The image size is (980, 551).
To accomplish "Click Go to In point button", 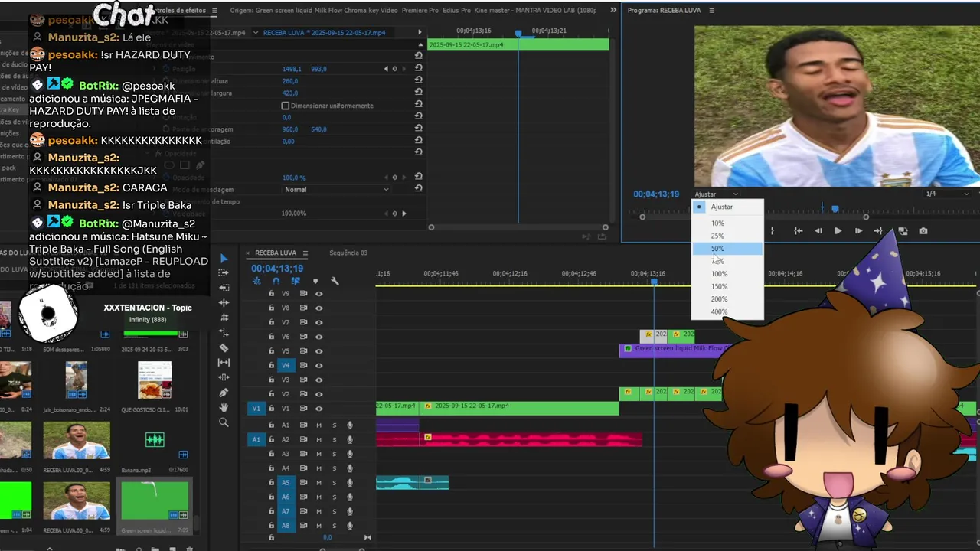I will tap(798, 230).
